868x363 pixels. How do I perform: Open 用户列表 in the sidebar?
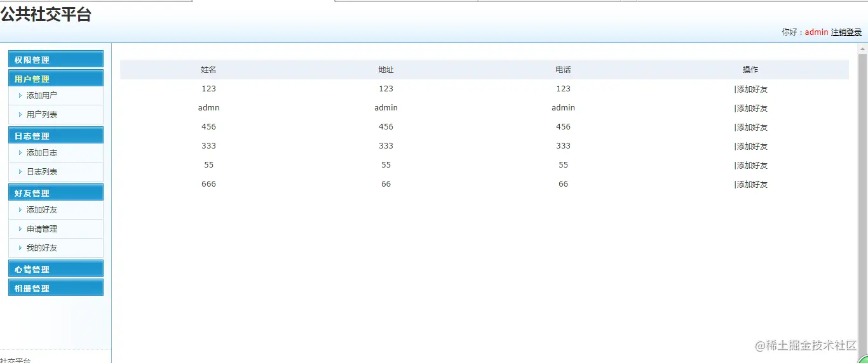pyautogui.click(x=42, y=115)
